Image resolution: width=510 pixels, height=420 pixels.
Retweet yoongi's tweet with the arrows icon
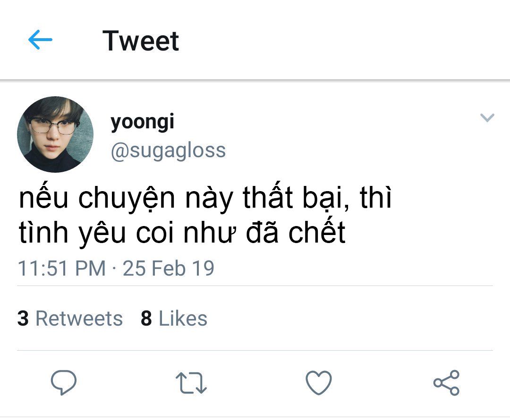pyautogui.click(x=191, y=382)
